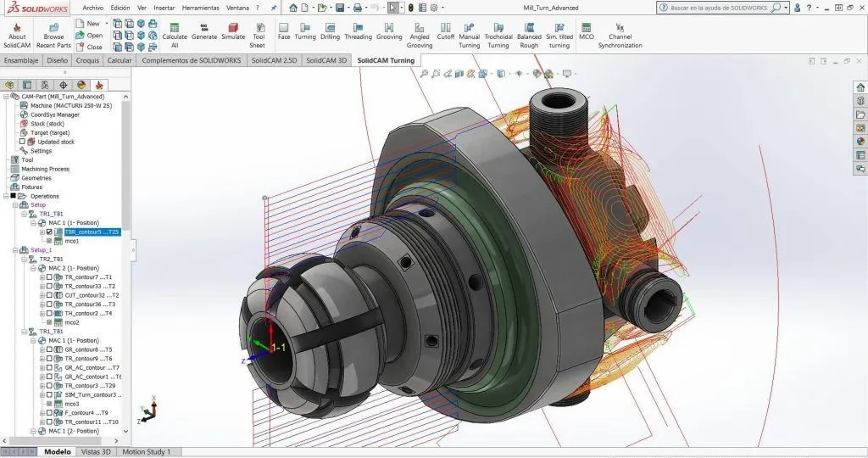Start Simulate operation
Viewport: 868px width, 458px height.
tap(233, 31)
